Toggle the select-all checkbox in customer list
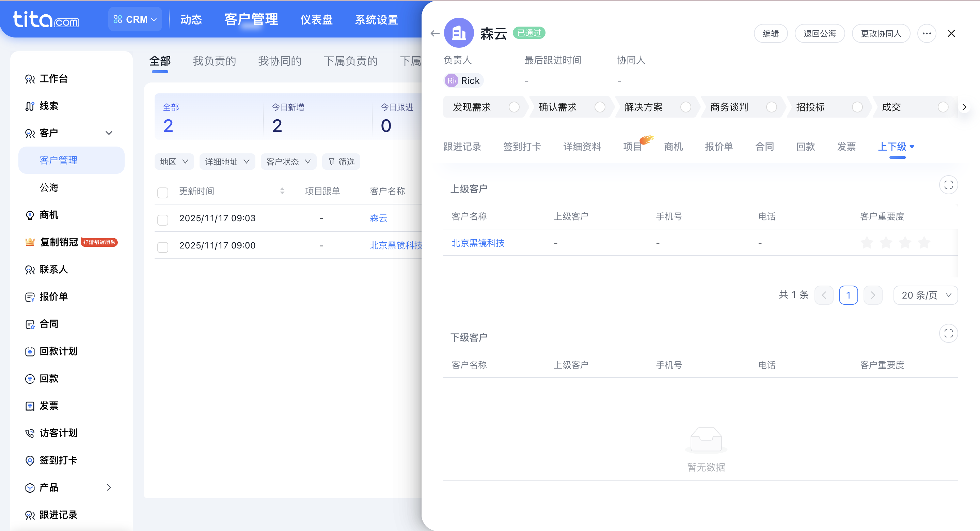Viewport: 980px width, 531px height. coord(162,193)
